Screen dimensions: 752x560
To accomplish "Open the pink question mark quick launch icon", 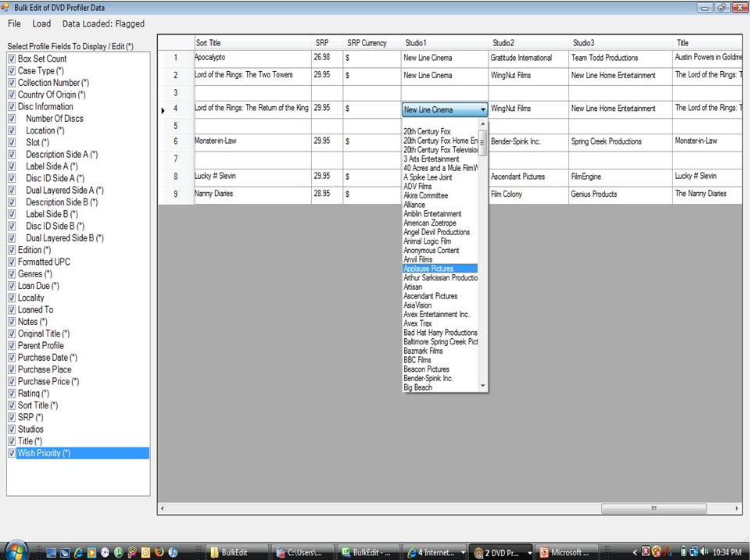I will tap(132, 552).
